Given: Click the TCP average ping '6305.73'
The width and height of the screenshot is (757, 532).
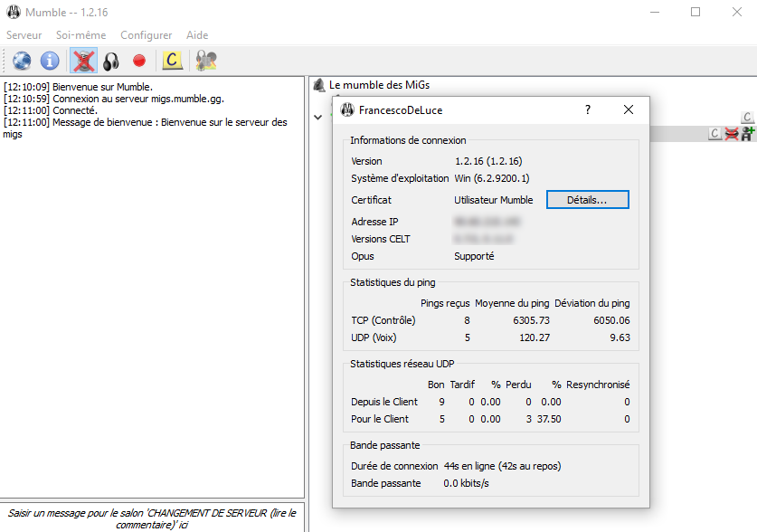Looking at the screenshot, I should coord(531,320).
